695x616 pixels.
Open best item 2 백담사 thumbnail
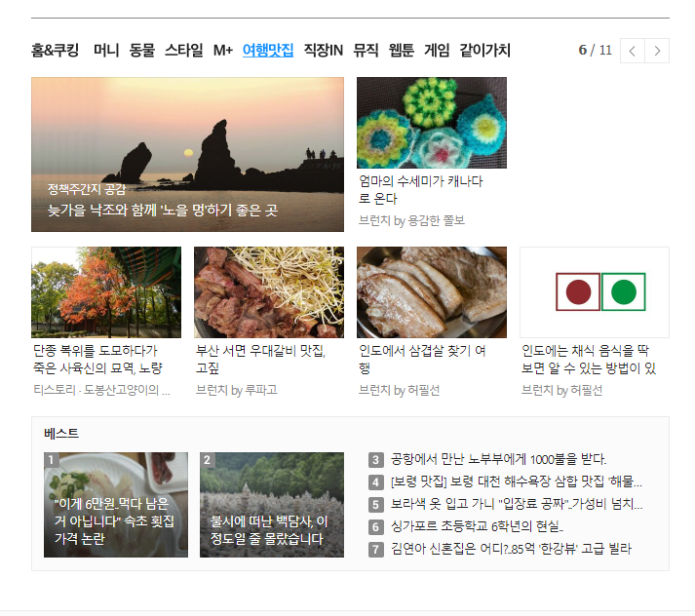pos(272,505)
